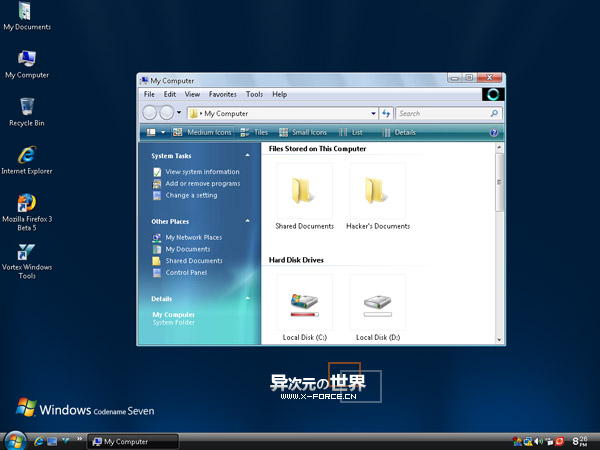
Task: Switch to Details view
Action: [399, 132]
